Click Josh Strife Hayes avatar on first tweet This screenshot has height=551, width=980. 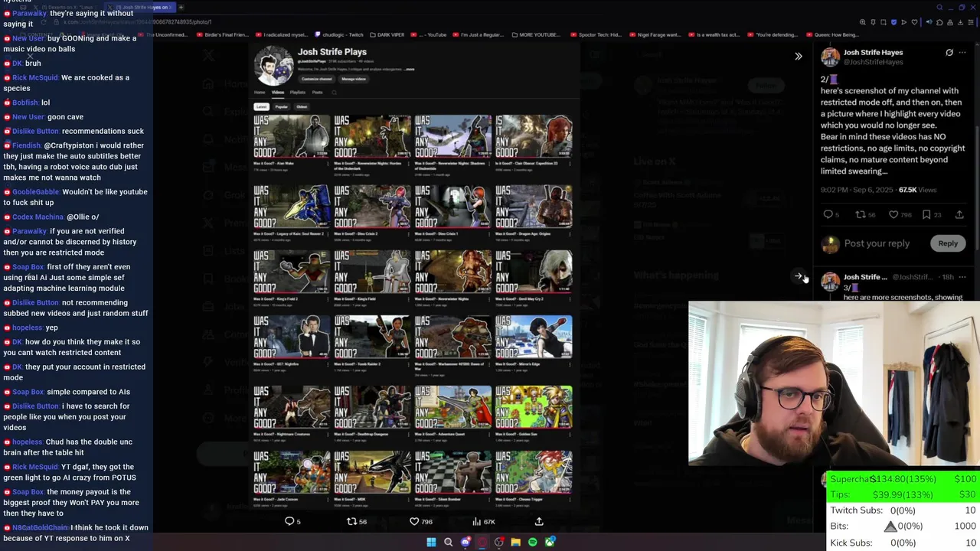coord(830,57)
